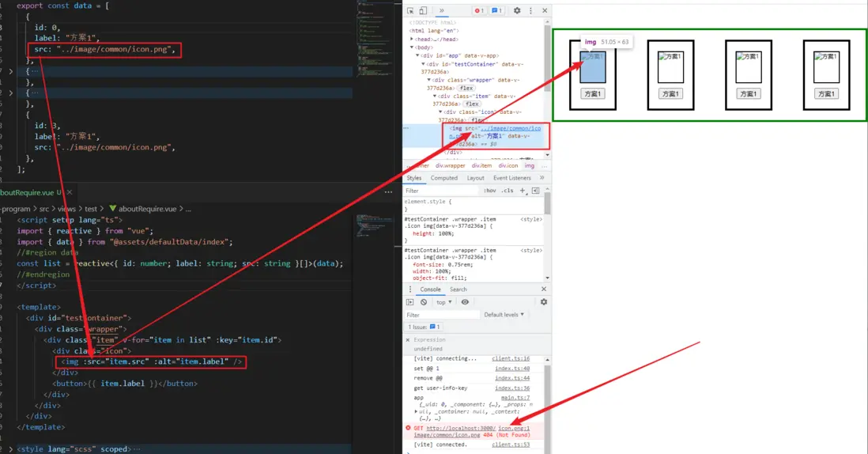This screenshot has height=454, width=868.
Task: Select div.icon in the breadcrumb bar
Action: pyautogui.click(x=508, y=165)
